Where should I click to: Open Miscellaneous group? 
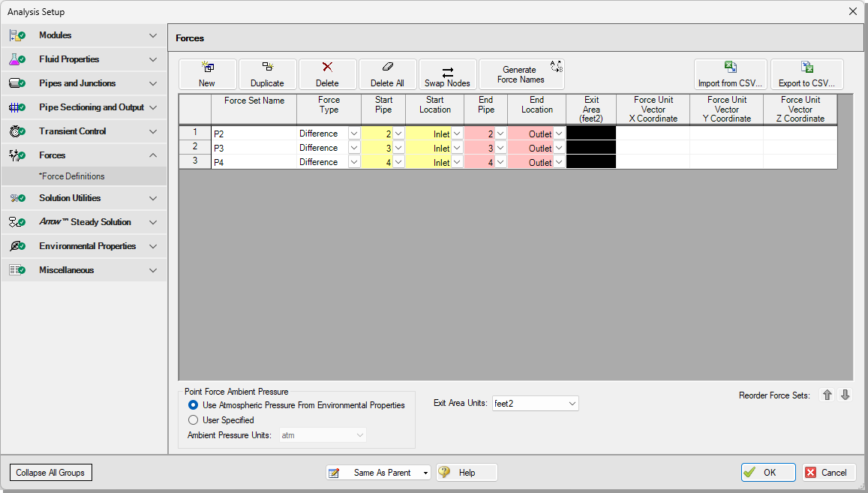point(84,270)
